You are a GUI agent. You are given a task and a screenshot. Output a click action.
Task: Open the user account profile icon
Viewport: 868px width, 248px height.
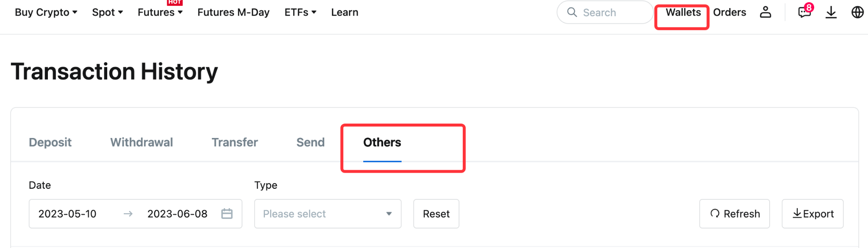point(765,12)
